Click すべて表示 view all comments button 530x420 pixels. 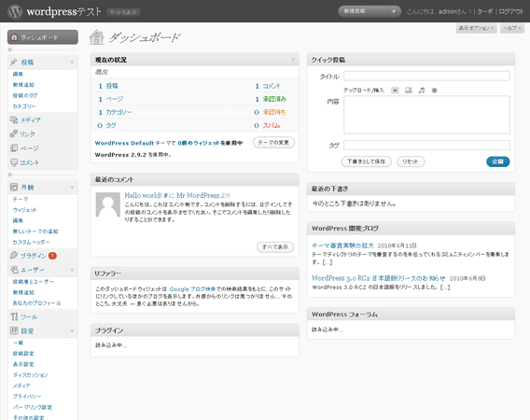pyautogui.click(x=275, y=246)
